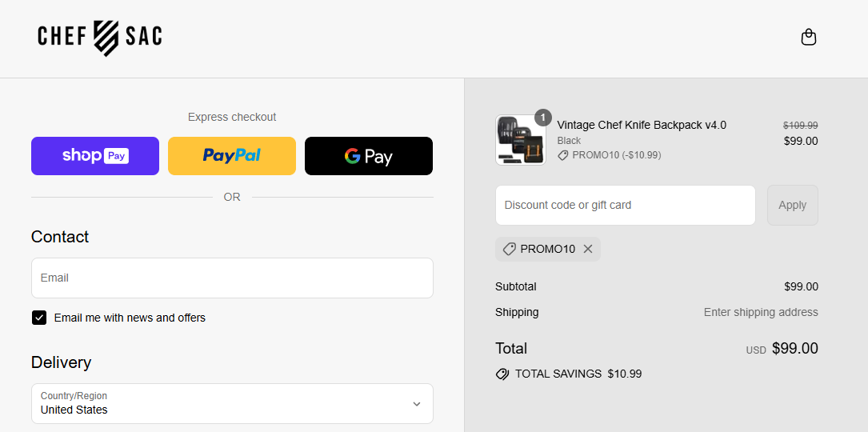868x432 pixels.
Task: Click the Subtotal label
Action: pos(516,287)
